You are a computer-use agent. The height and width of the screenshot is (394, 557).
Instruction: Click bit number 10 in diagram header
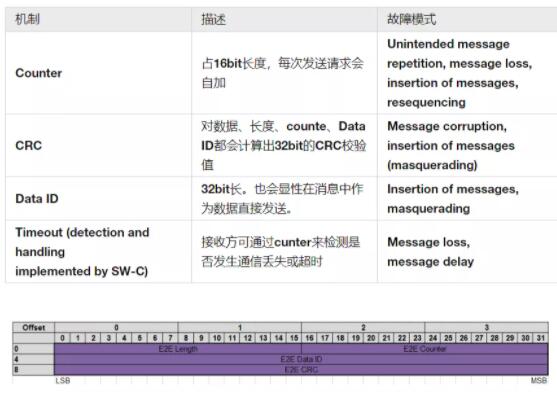coord(217,338)
